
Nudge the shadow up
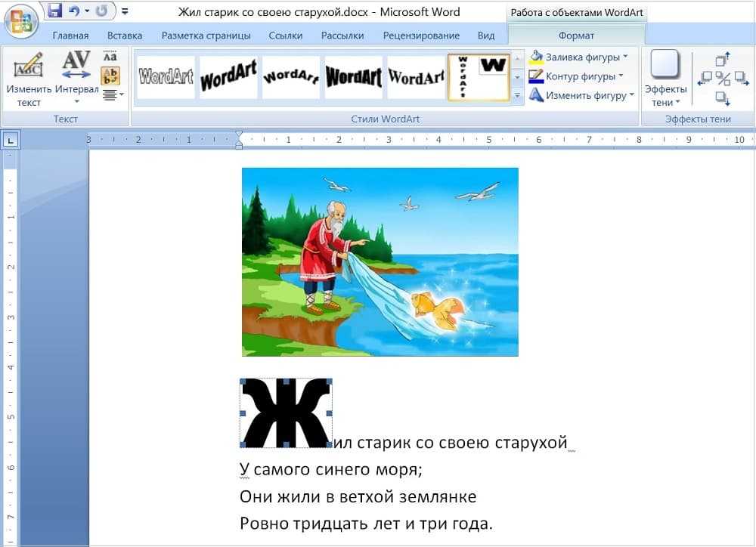pos(723,59)
